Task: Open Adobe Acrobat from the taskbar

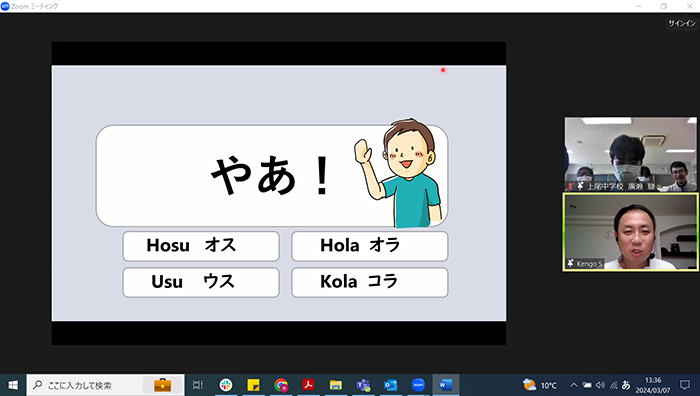Action: [308, 385]
